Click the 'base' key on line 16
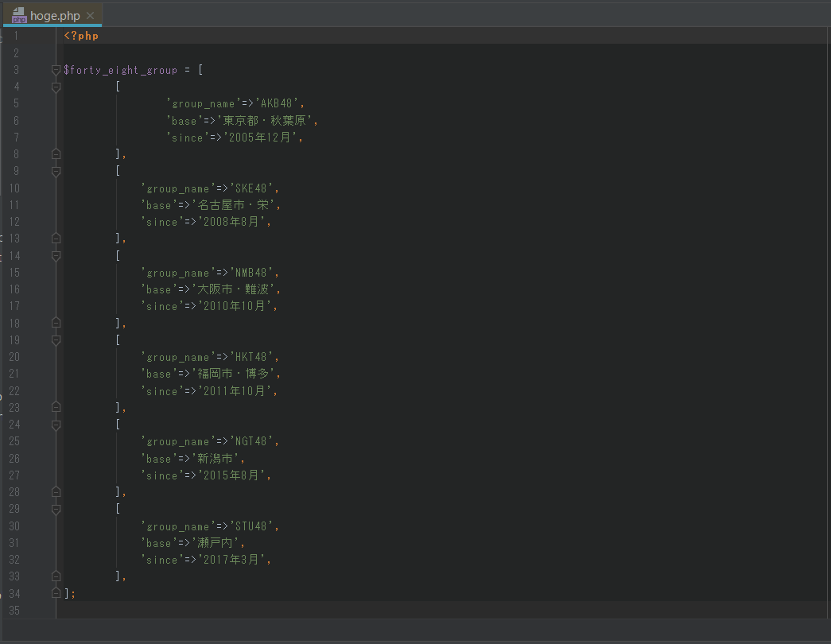 point(159,289)
